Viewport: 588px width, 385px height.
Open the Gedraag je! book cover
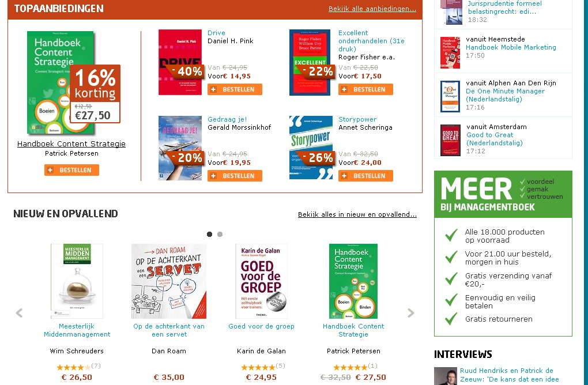click(180, 148)
